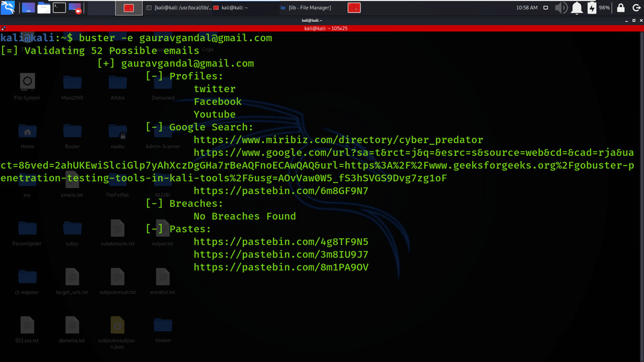Screen dimensions: 644x362
Task: Click the pastebin.com/3m8IU9J7 link
Action: click(281, 254)
